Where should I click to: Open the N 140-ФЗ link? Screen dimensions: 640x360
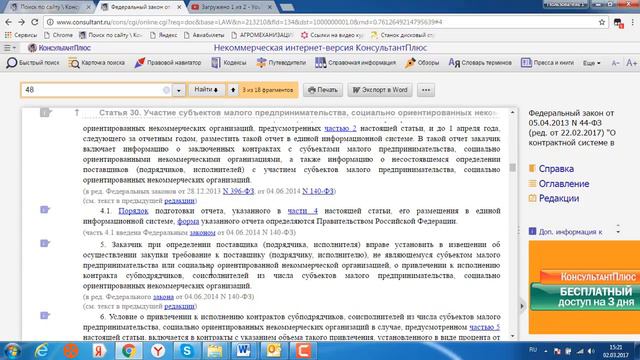pos(318,191)
